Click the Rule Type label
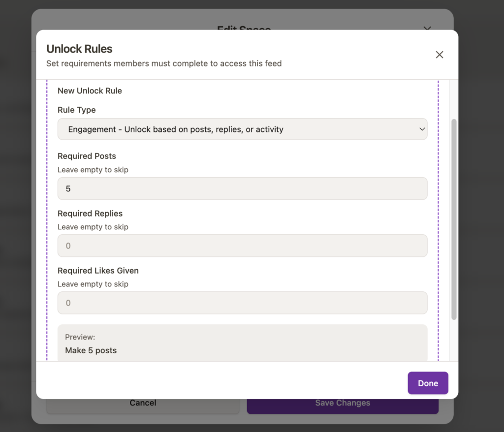This screenshot has width=504, height=432. coord(77,110)
